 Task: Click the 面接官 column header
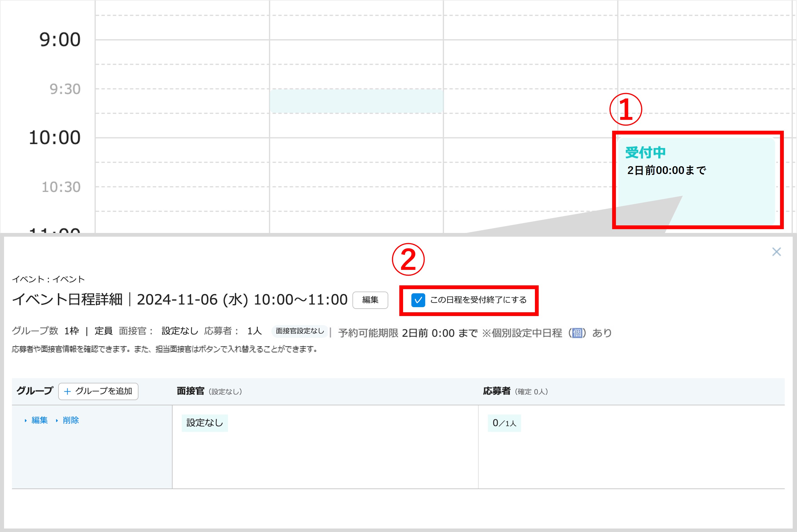pos(191,391)
